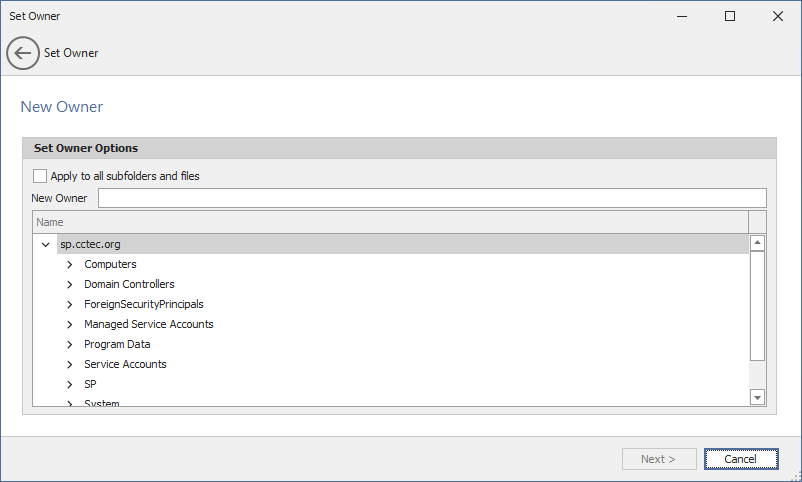Image resolution: width=802 pixels, height=482 pixels.
Task: Expand Managed Service Accounts node
Action: point(70,324)
